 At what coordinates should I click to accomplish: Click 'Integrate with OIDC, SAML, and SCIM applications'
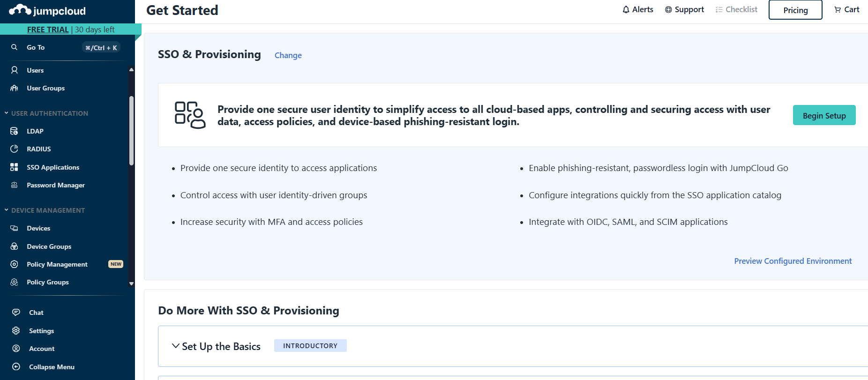tap(628, 222)
